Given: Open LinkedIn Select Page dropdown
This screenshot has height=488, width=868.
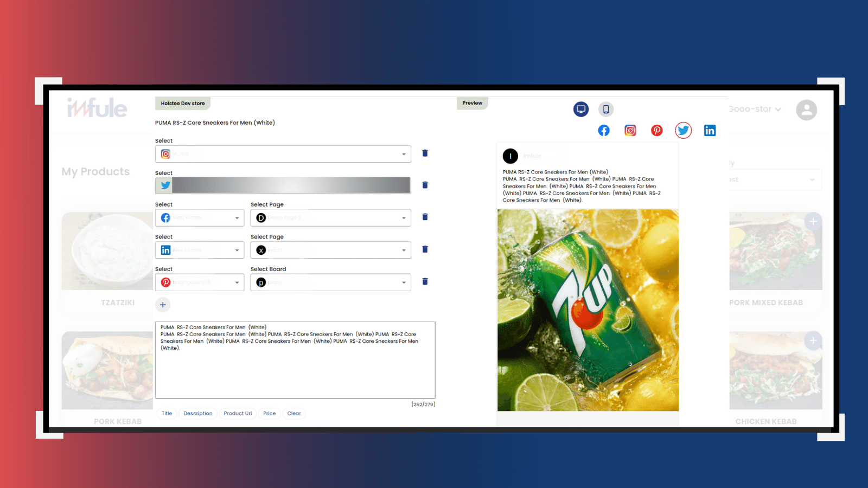Looking at the screenshot, I should [331, 250].
